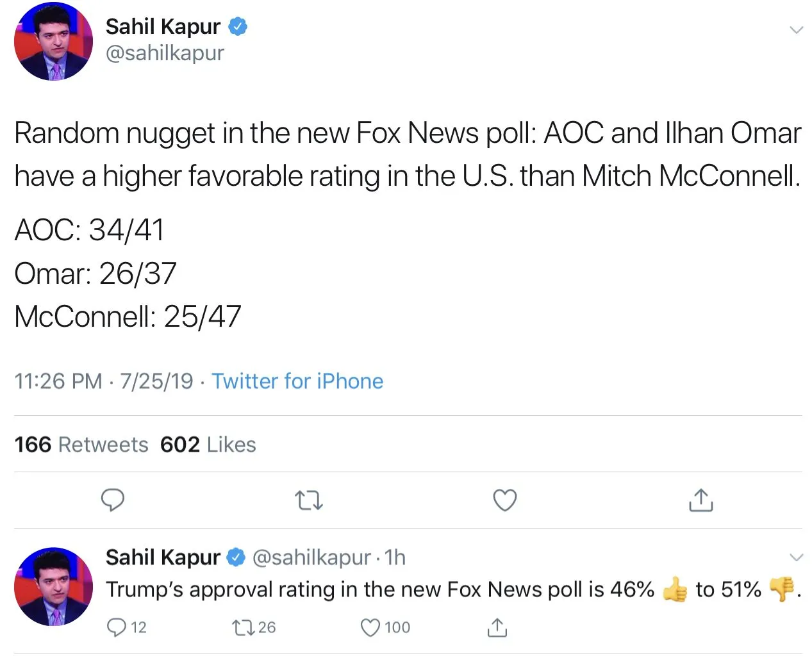Open the @sahilkapur handle in header
The height and width of the screenshot is (658, 812).
[x=165, y=53]
